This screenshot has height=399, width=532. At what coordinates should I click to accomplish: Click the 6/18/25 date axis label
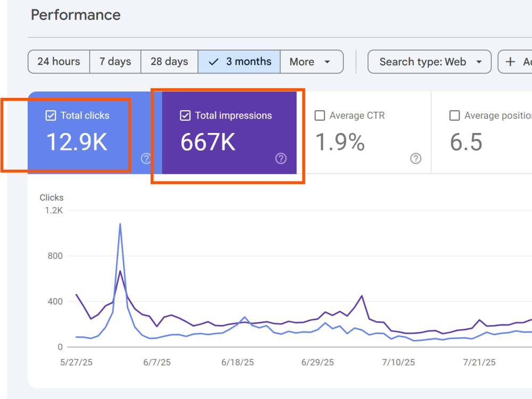click(237, 362)
